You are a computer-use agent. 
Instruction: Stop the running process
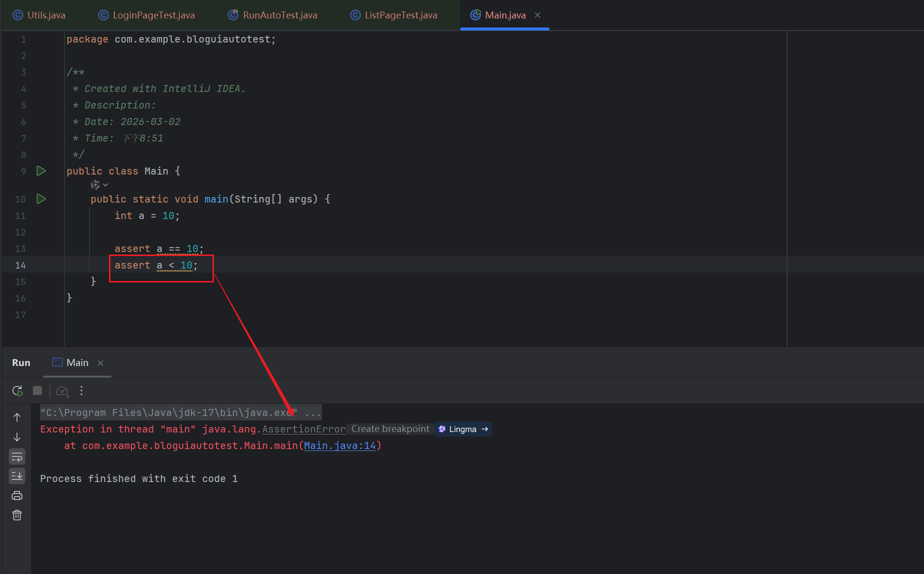[37, 390]
